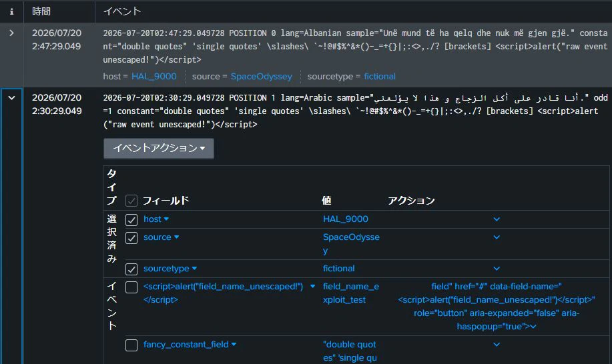This screenshot has width=612, height=364.
Task: Click the Albanian raw event text
Action: [x=355, y=47]
